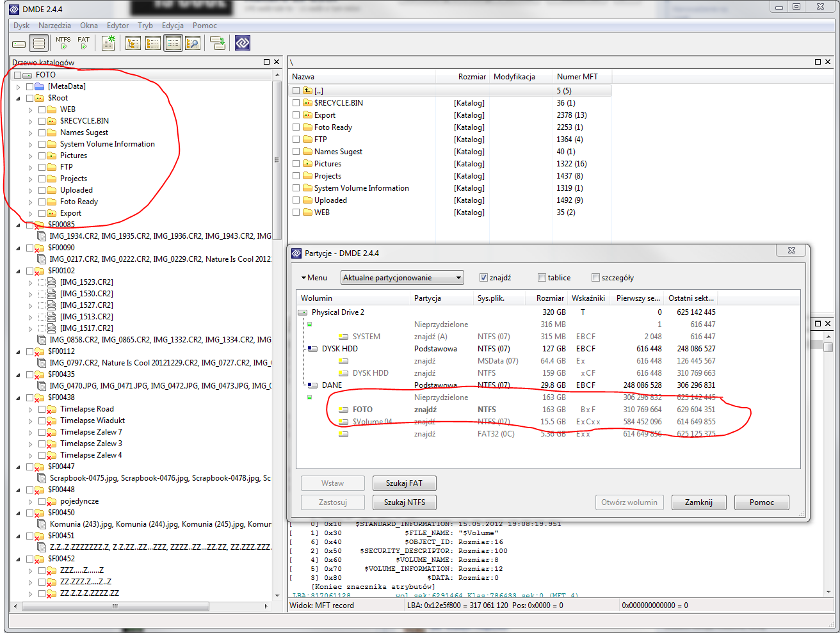
Task: Select the DANE partition row
Action: click(508, 385)
